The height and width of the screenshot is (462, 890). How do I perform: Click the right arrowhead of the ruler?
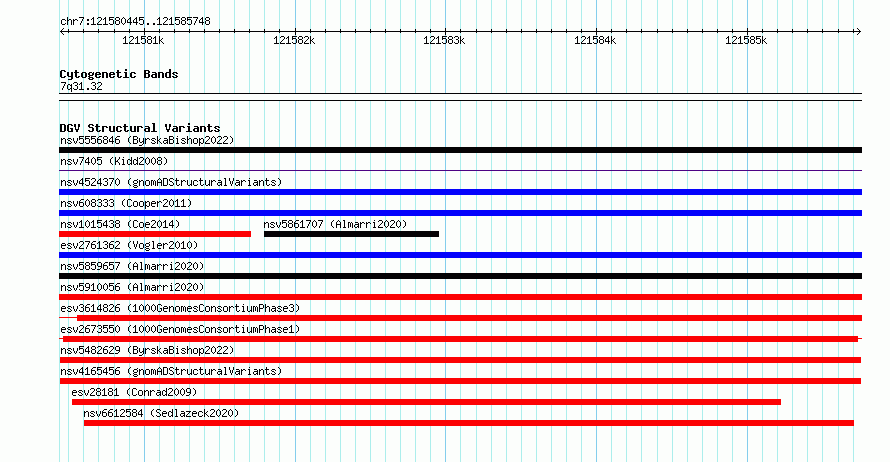[858, 32]
